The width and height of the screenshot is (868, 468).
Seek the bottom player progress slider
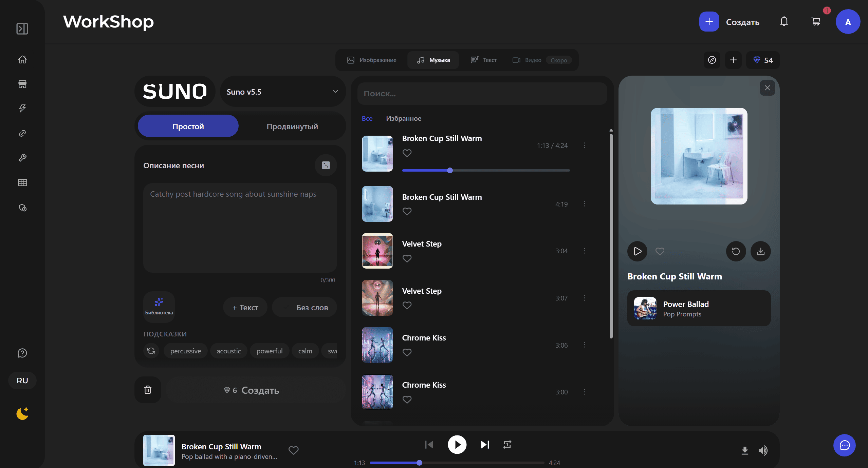[x=457, y=463]
